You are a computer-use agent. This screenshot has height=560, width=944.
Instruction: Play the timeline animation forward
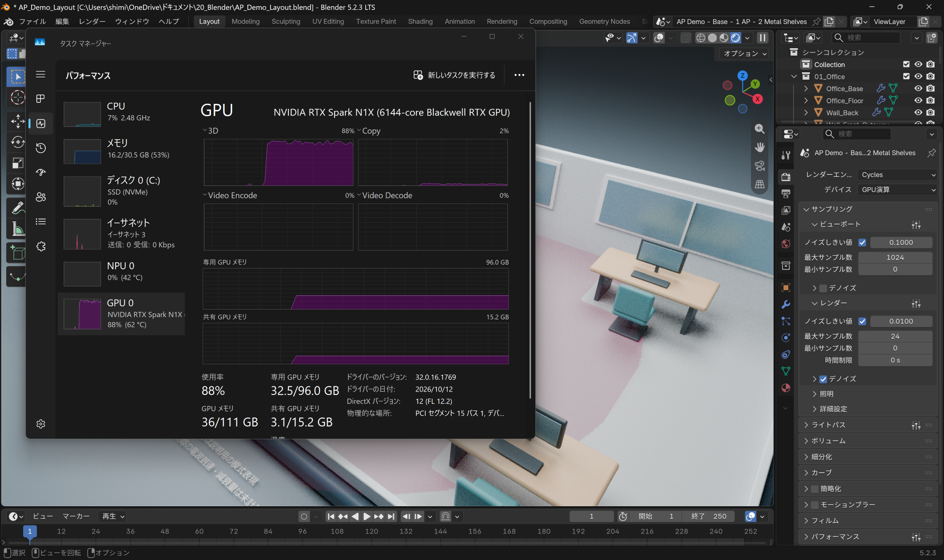point(367,517)
